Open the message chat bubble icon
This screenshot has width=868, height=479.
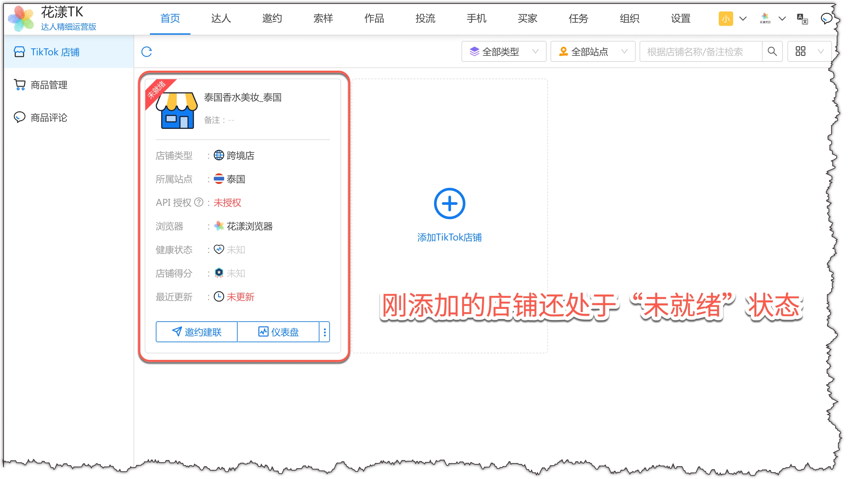826,19
